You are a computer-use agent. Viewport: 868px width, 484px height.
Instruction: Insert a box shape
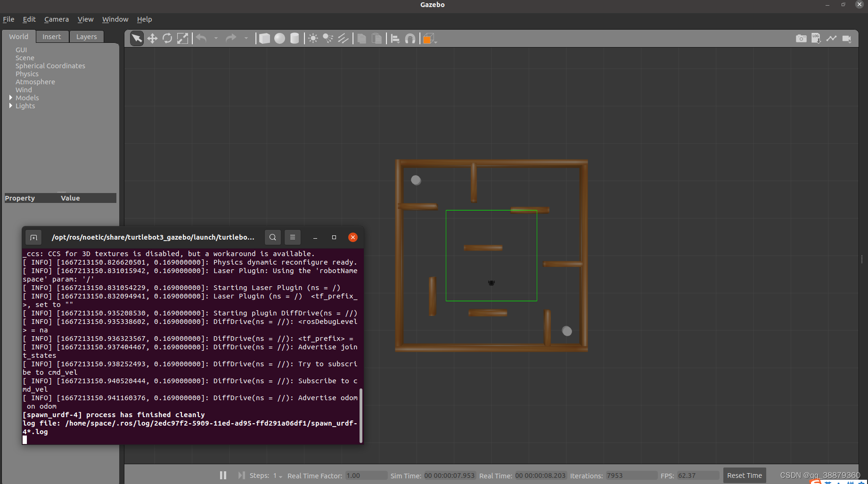[x=265, y=39]
